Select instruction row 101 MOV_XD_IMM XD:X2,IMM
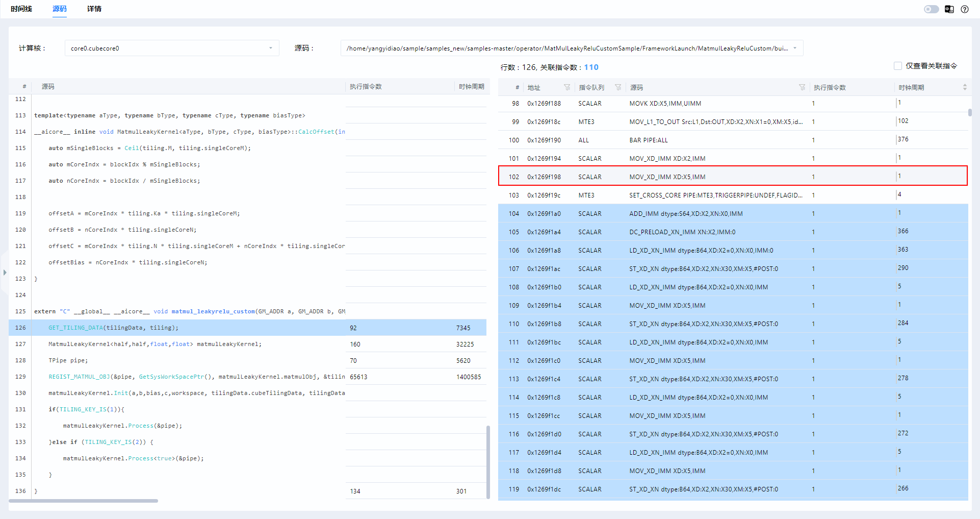980x519 pixels. [733, 158]
